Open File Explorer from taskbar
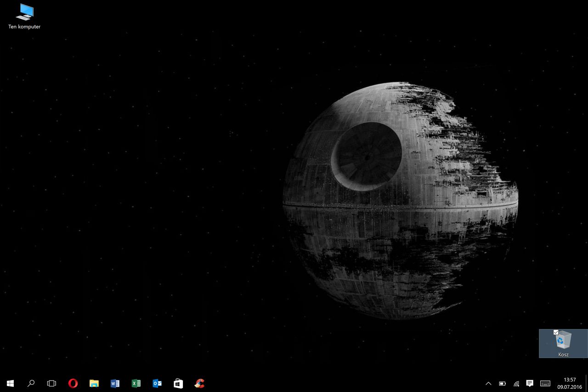This screenshot has height=392, width=588. pos(94,383)
